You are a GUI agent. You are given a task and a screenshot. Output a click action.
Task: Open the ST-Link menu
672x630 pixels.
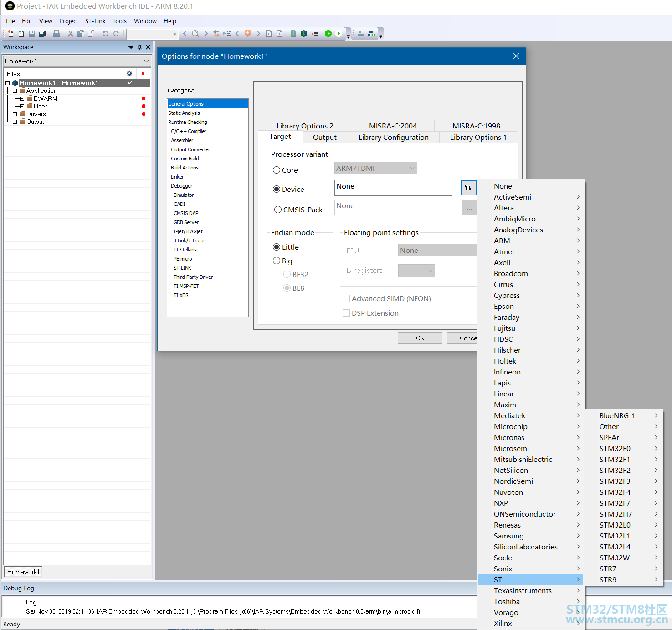(x=95, y=21)
